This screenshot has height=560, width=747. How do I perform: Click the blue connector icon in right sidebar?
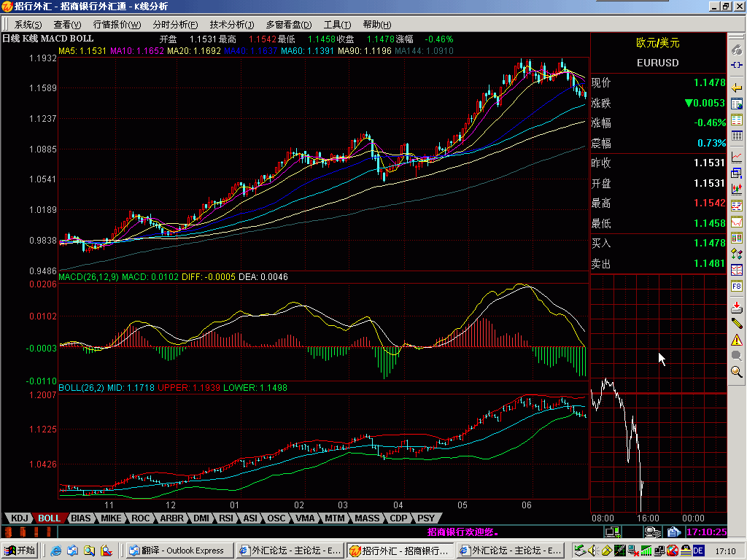(737, 65)
